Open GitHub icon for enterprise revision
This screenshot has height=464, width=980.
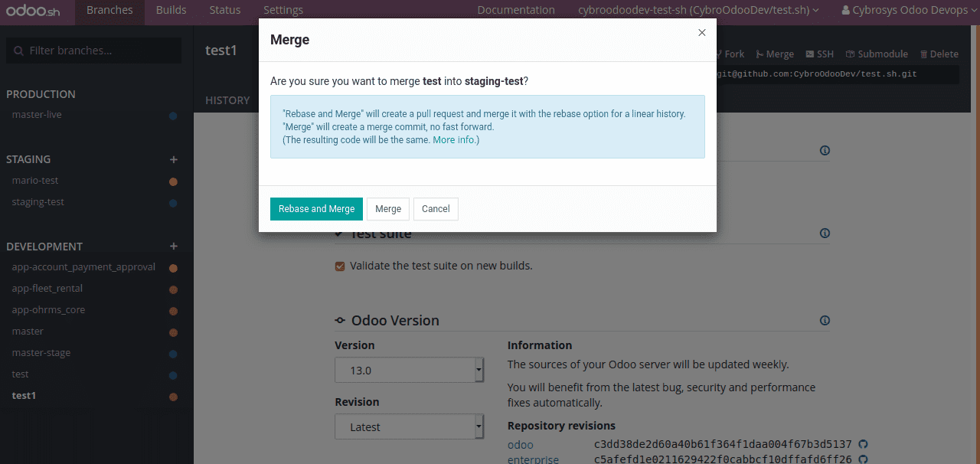click(x=863, y=459)
